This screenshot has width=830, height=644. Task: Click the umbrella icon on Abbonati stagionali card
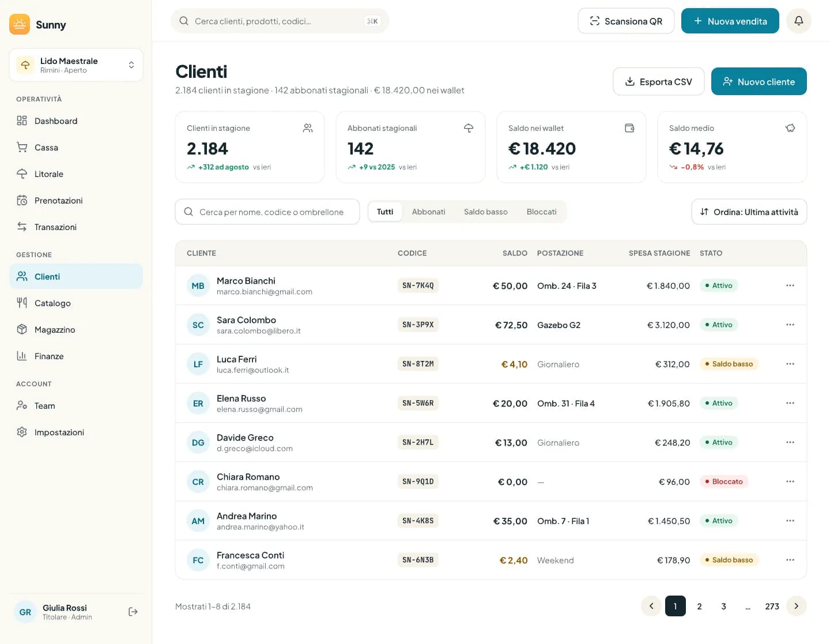[469, 128]
